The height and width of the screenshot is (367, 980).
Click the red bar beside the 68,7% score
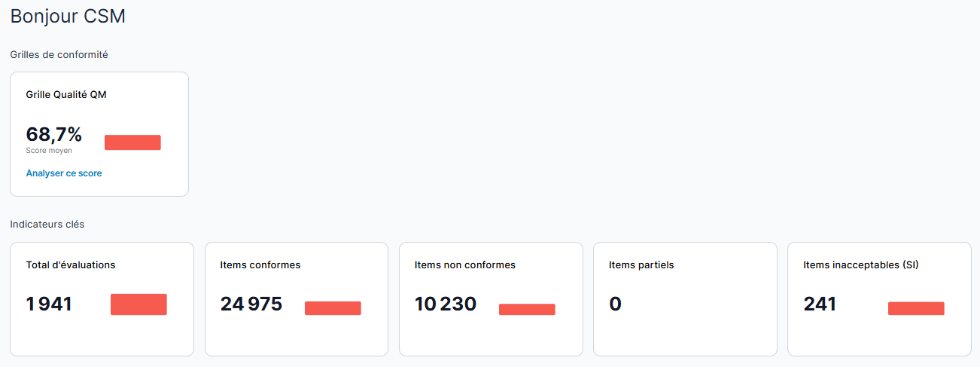(132, 142)
